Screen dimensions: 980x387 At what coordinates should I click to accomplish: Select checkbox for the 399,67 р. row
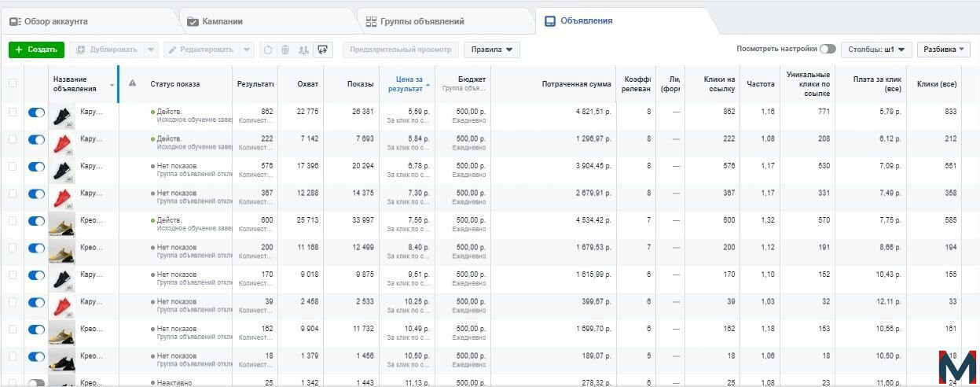coord(12,302)
